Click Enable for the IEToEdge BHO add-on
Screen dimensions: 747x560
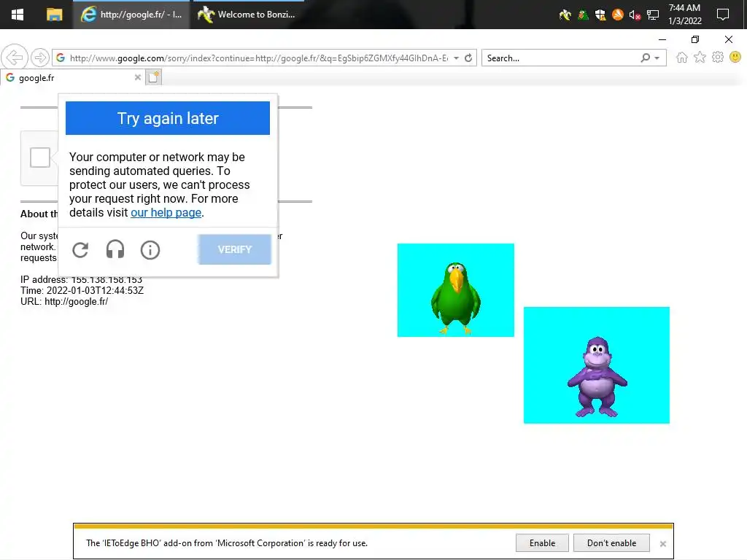click(x=542, y=542)
